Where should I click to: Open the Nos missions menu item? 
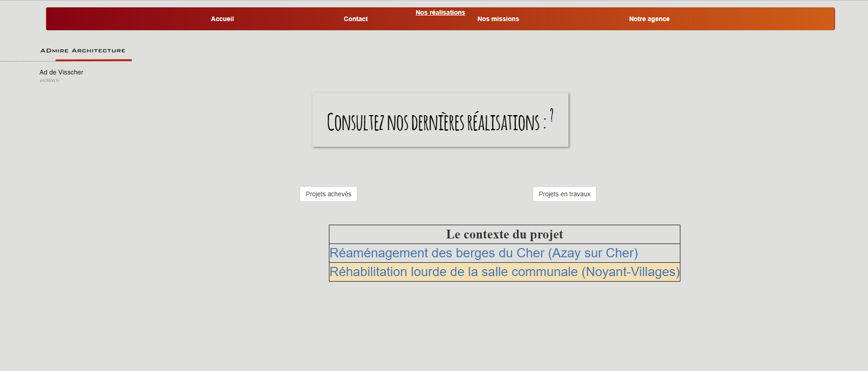[x=498, y=19]
